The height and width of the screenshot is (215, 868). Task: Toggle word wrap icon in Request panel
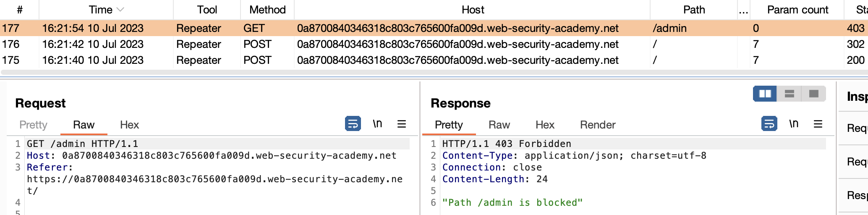pos(353,124)
